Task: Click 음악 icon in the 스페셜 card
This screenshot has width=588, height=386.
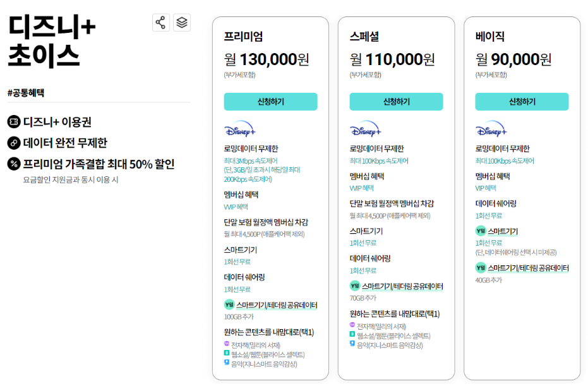Action: click(x=352, y=343)
